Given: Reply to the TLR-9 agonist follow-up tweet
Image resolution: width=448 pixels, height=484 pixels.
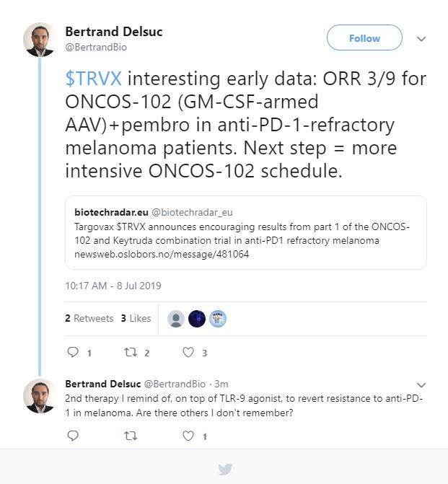Looking at the screenshot, I should pyautogui.click(x=73, y=436).
